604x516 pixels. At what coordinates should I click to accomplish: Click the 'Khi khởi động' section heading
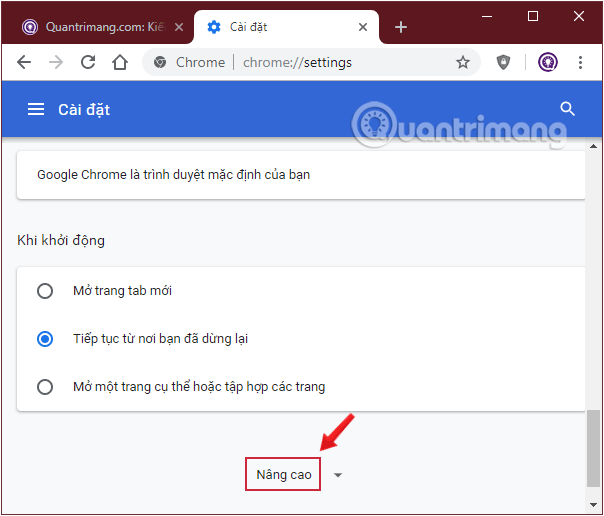[61, 240]
